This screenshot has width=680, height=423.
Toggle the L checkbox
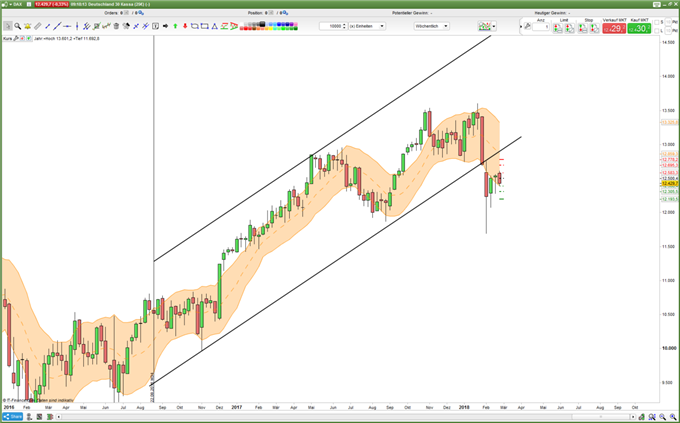(657, 30)
